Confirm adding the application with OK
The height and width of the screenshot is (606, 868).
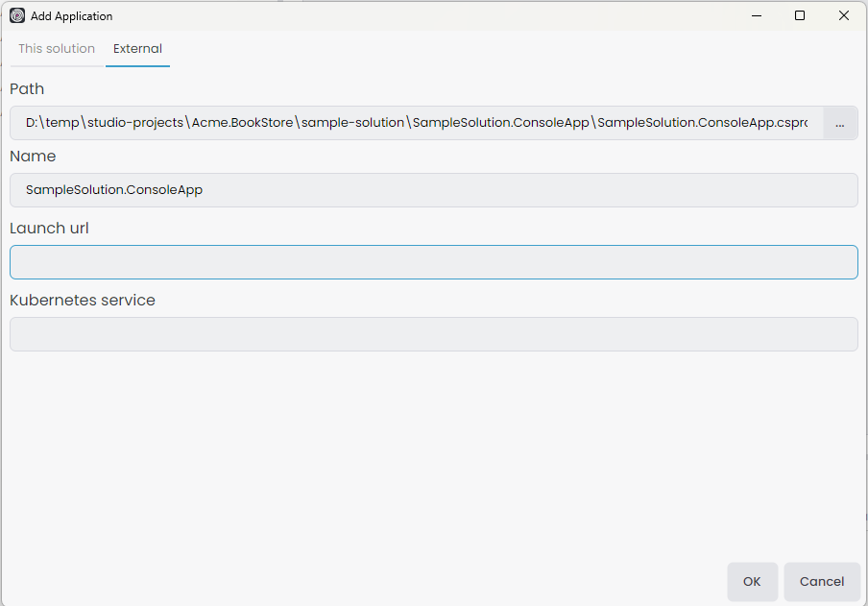click(x=752, y=581)
